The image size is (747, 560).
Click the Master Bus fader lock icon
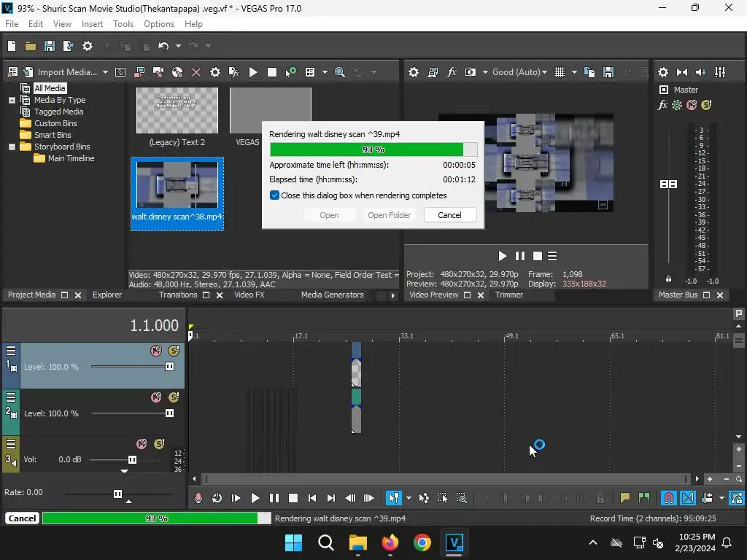pyautogui.click(x=668, y=279)
